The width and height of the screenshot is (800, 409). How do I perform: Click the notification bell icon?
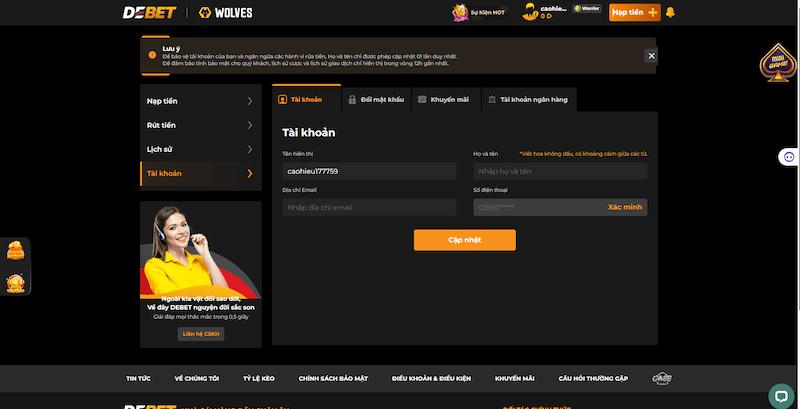pyautogui.click(x=670, y=12)
